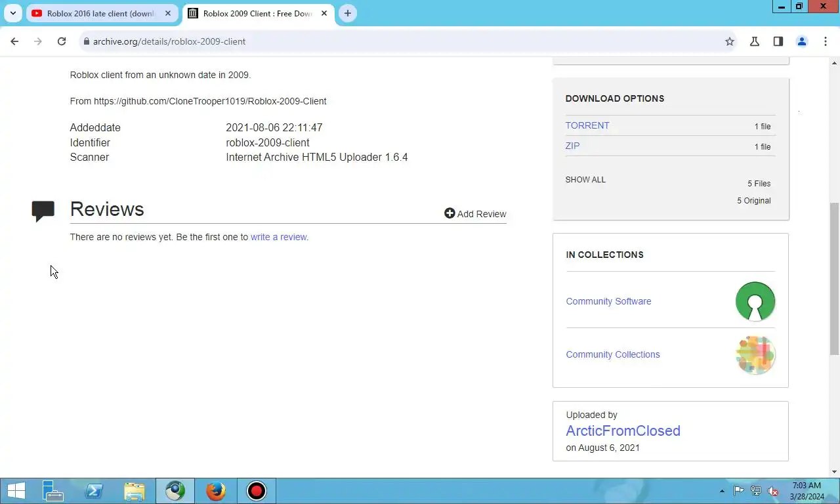Bookmark this page with the star icon

pos(730,41)
